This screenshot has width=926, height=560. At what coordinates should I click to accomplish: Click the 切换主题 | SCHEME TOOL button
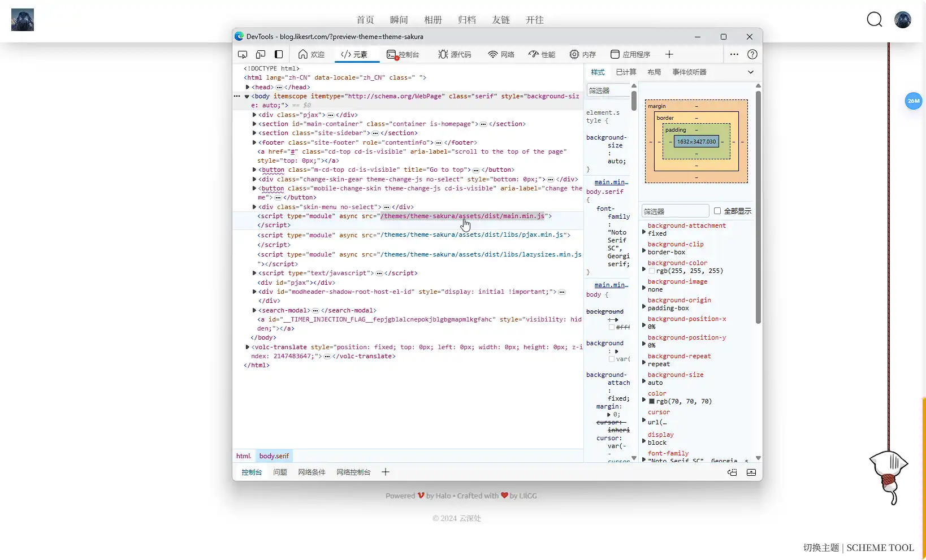[859, 548]
